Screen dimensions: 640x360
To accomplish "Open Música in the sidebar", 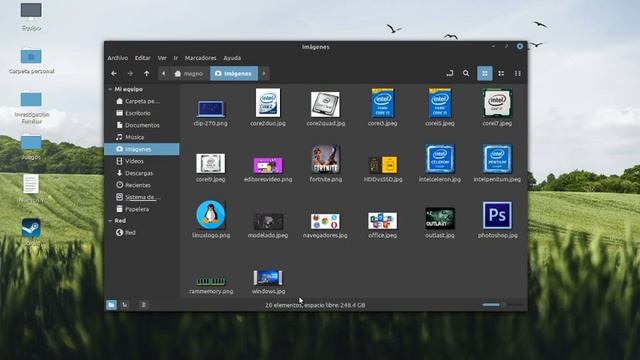I will pyautogui.click(x=142, y=137).
